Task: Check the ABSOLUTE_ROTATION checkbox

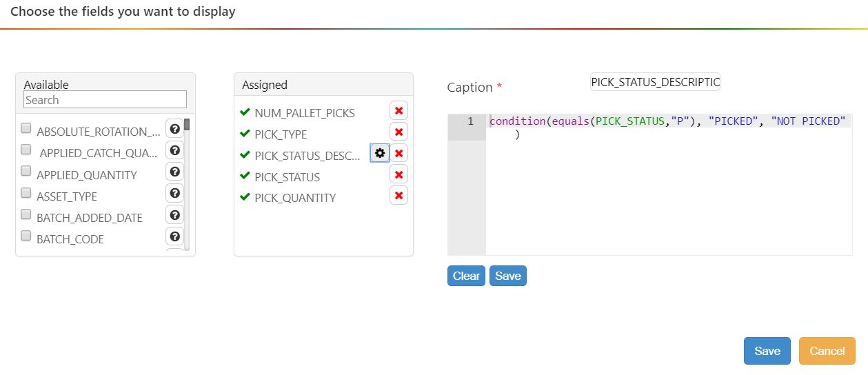Action: pos(26,128)
